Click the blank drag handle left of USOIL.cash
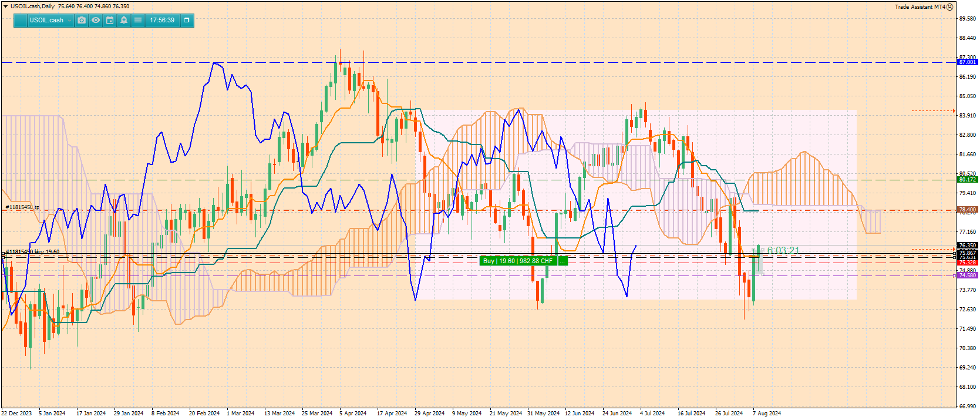980x420 pixels. pyautogui.click(x=21, y=20)
